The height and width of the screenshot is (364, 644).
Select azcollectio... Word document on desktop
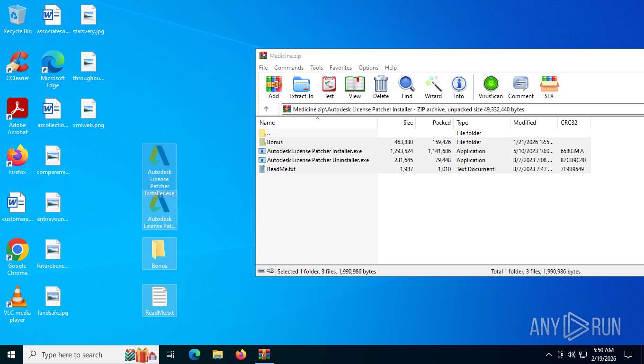click(x=53, y=114)
